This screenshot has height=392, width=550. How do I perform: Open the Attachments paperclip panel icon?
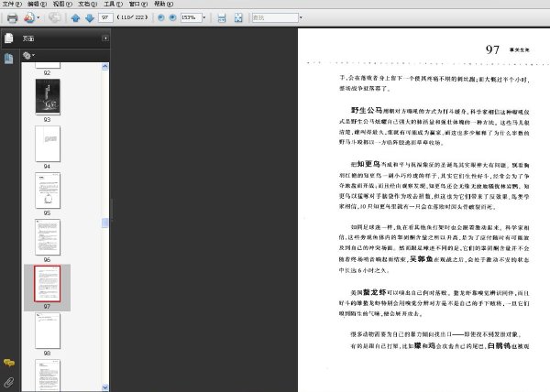click(9, 382)
